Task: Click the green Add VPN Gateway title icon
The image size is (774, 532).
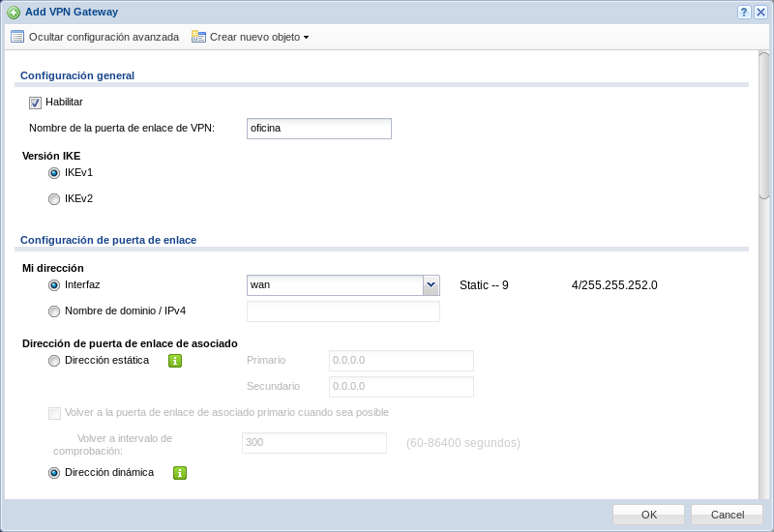Action: 14,13
